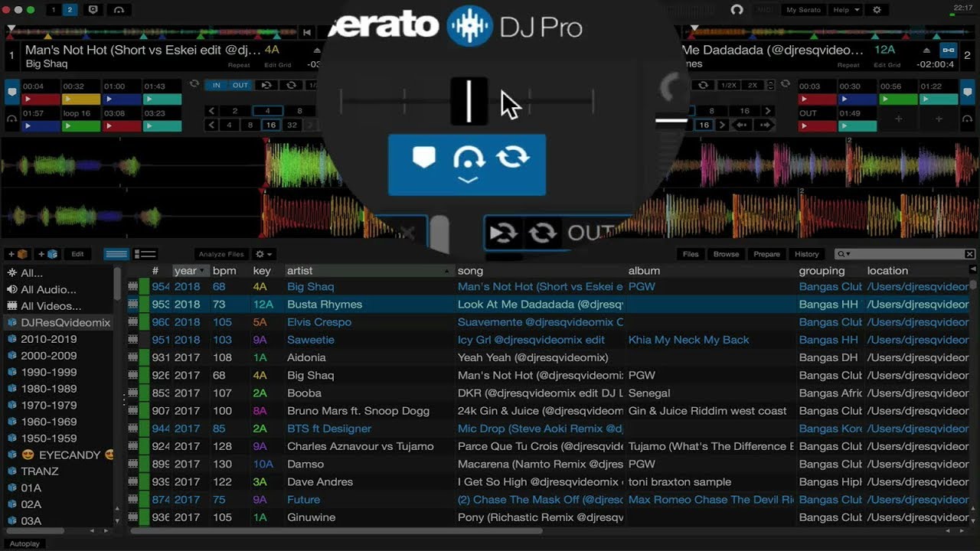The height and width of the screenshot is (551, 980).
Task: Eject the Dadadada track on deck 2
Action: click(x=925, y=51)
